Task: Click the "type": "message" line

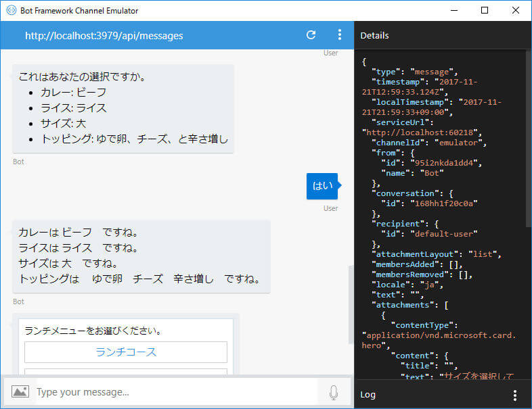Action: (x=414, y=72)
